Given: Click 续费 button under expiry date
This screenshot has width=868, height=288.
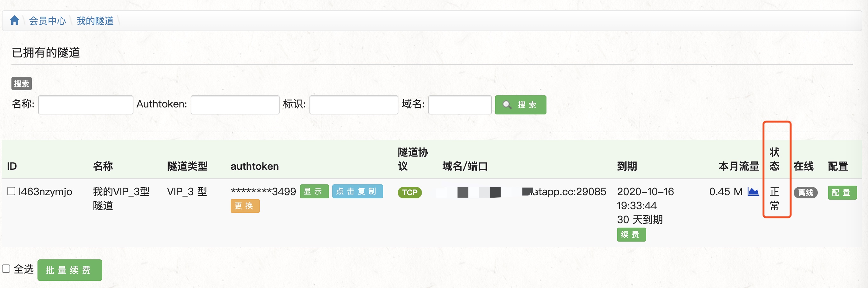Looking at the screenshot, I should pos(631,235).
